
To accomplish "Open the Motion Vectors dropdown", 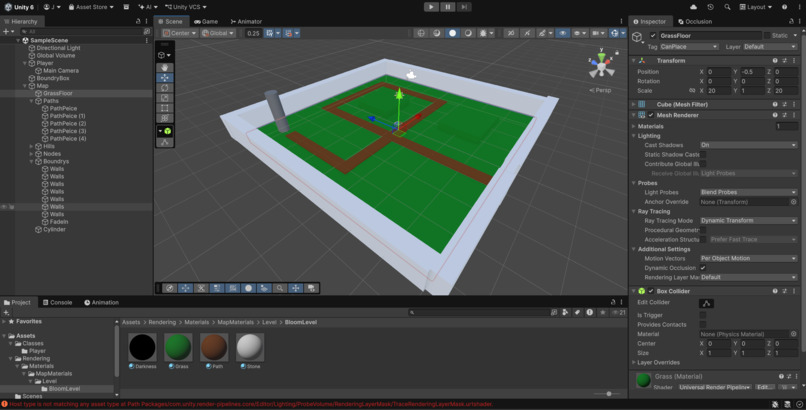I will coord(748,258).
